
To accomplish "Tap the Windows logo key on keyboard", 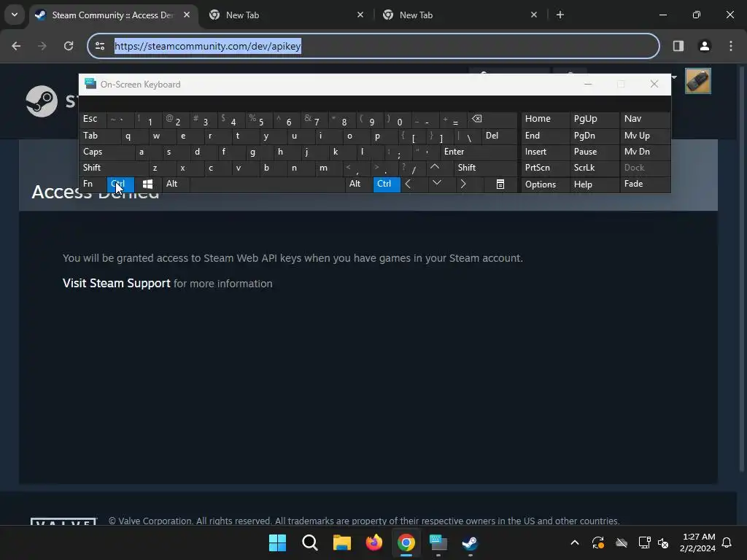I will [x=147, y=184].
